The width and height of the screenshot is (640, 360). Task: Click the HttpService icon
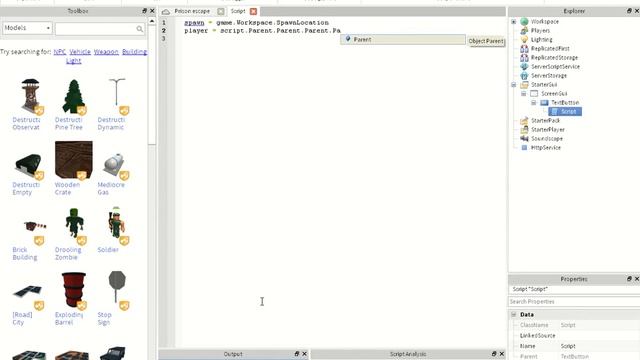click(x=524, y=147)
